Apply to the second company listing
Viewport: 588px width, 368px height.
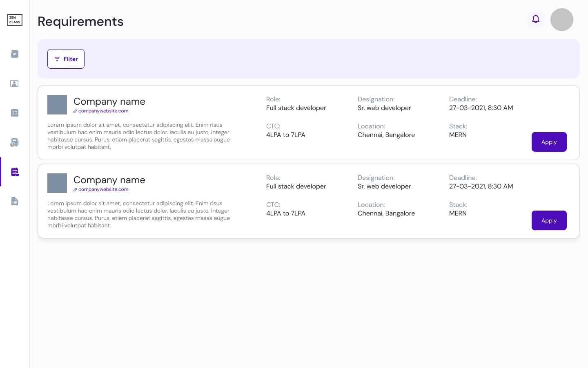[x=549, y=220]
